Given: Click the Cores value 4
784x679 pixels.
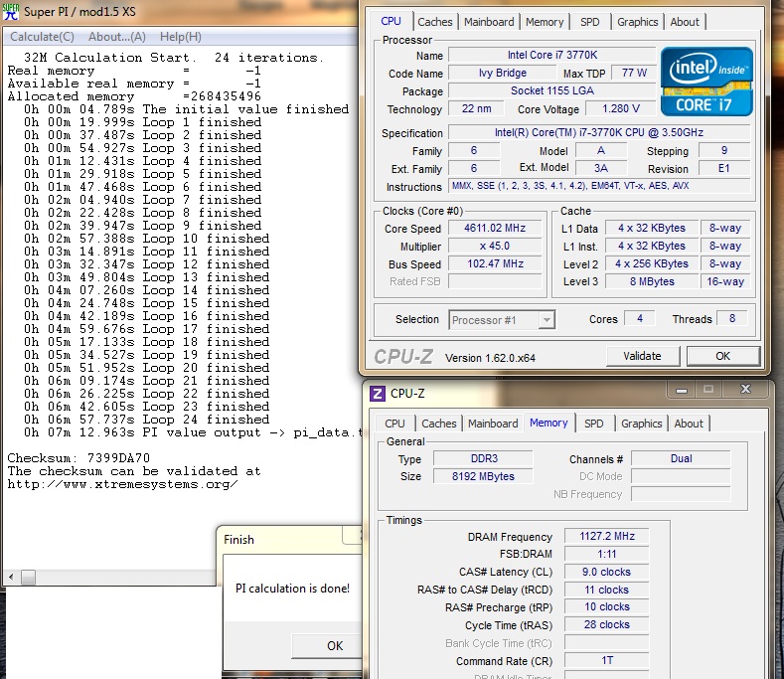Looking at the screenshot, I should pos(640,319).
